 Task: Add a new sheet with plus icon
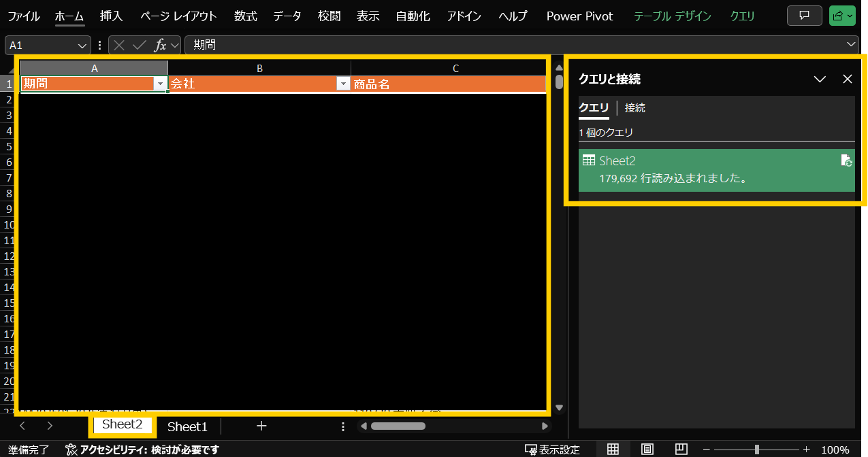point(261,426)
